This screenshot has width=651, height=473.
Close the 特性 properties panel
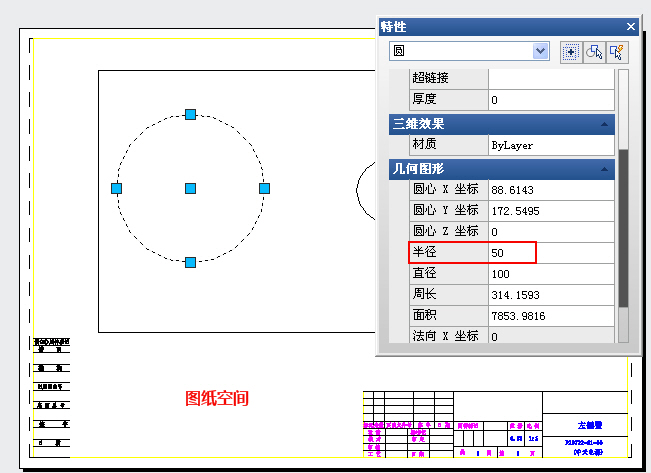pyautogui.click(x=630, y=27)
